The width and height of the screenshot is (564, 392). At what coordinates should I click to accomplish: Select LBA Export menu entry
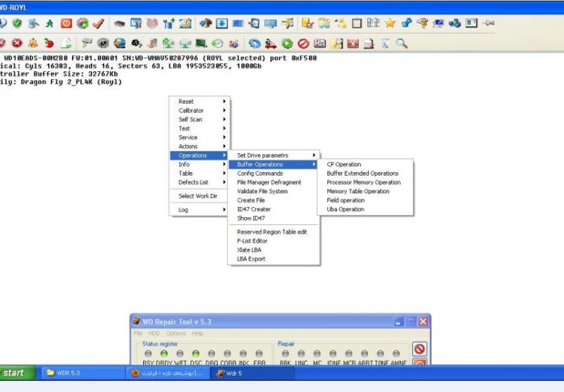tap(274, 259)
